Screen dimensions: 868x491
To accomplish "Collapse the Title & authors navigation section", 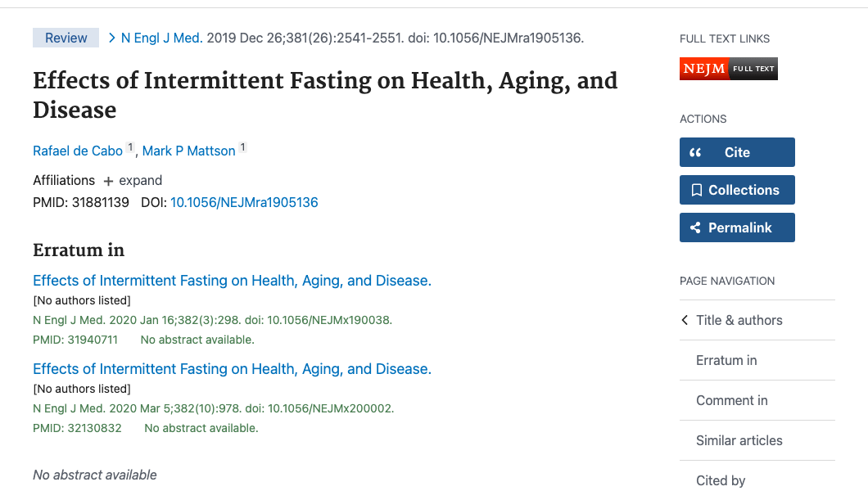I will [x=739, y=320].
